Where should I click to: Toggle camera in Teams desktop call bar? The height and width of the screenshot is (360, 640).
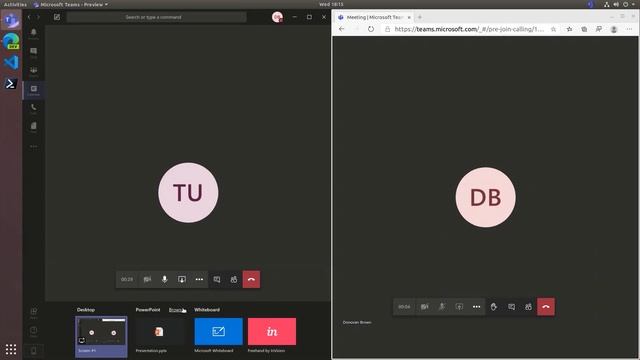click(x=147, y=280)
